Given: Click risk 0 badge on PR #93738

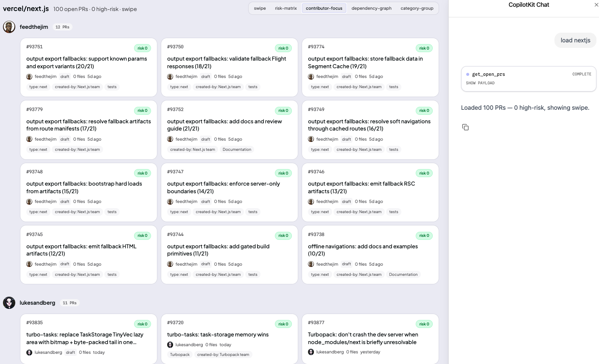Looking at the screenshot, I should 424,236.
